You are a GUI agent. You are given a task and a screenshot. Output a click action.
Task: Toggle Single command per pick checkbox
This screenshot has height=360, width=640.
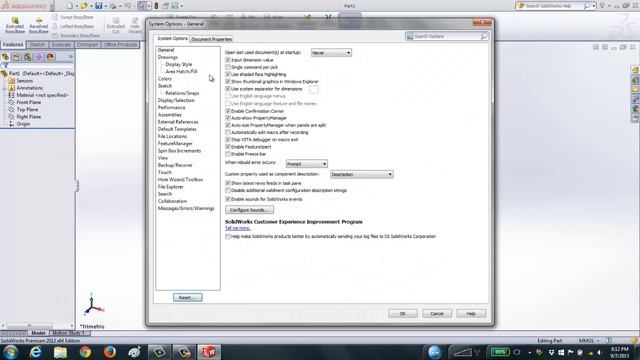(228, 67)
